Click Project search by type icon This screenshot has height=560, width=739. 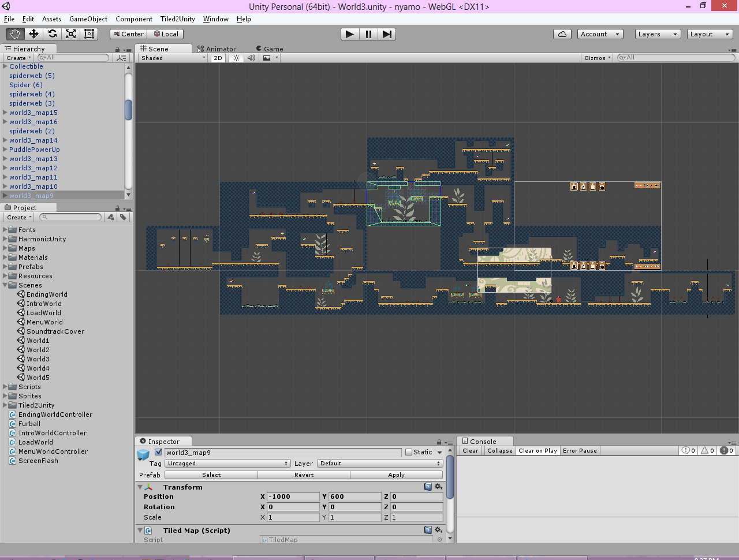click(x=111, y=217)
